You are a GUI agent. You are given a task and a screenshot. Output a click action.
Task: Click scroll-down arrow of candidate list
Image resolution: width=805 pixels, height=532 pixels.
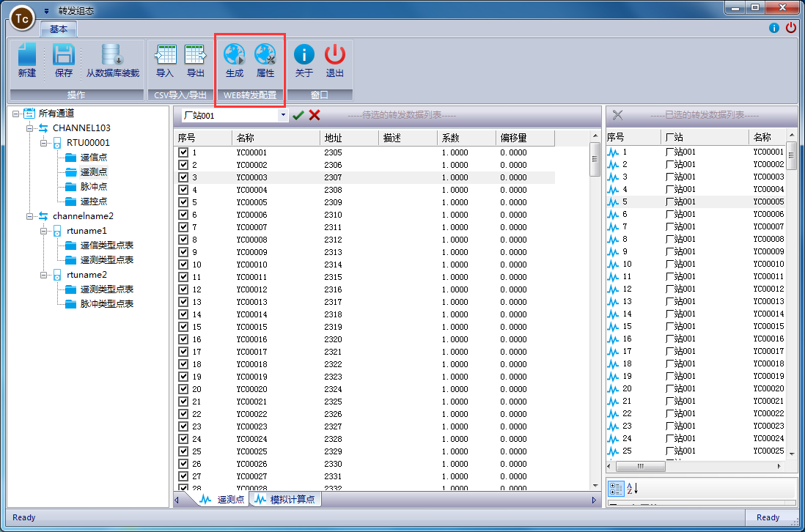click(595, 485)
